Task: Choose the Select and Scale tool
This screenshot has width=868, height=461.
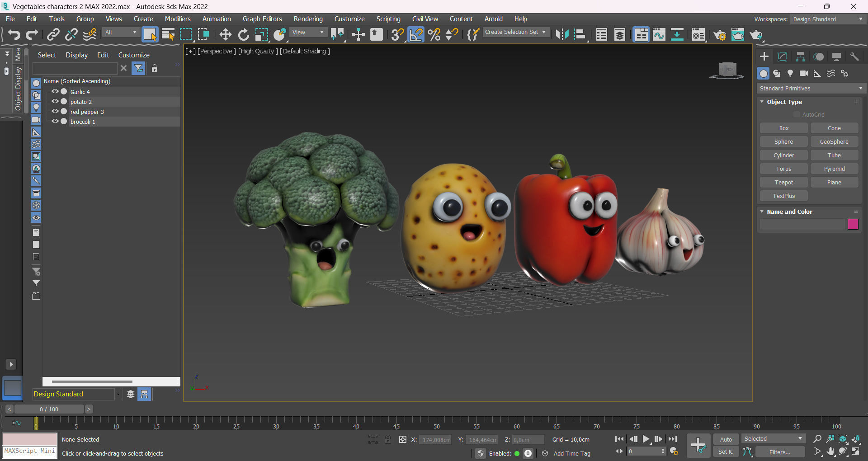Action: click(261, 34)
